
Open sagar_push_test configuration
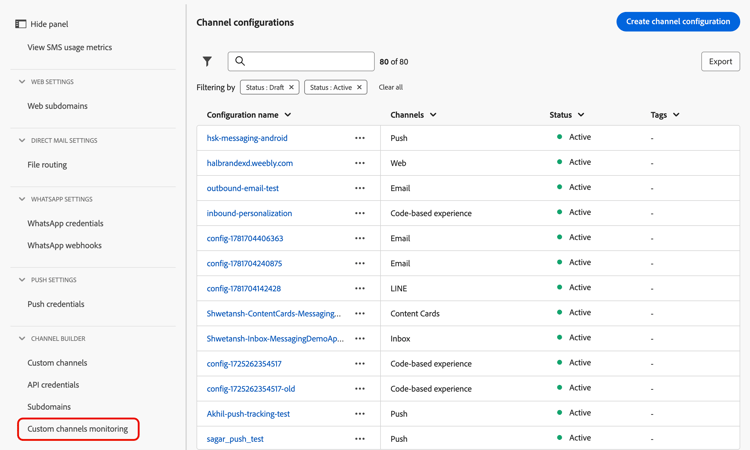point(235,439)
